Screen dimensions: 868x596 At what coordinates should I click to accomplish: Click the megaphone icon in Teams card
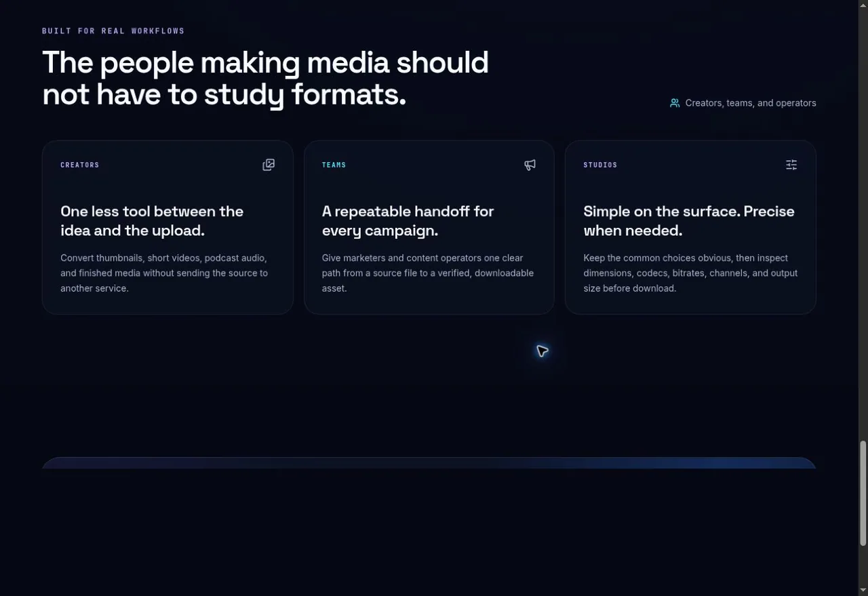tap(530, 165)
